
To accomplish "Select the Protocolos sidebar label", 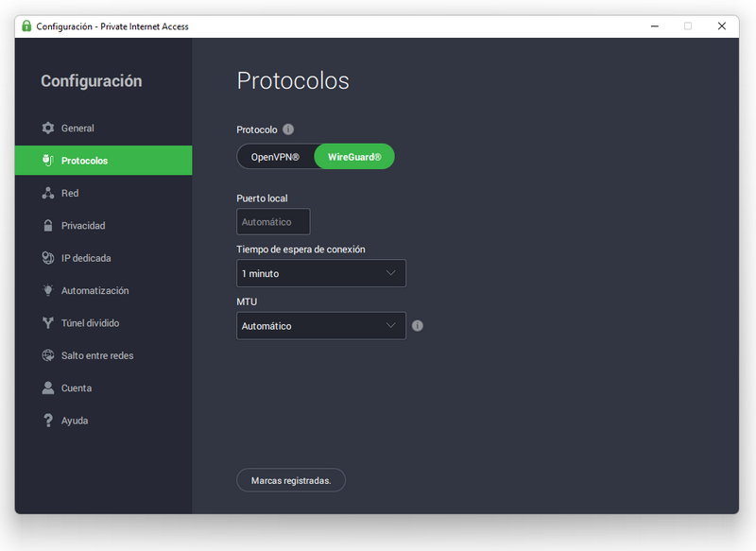I will click(x=84, y=161).
